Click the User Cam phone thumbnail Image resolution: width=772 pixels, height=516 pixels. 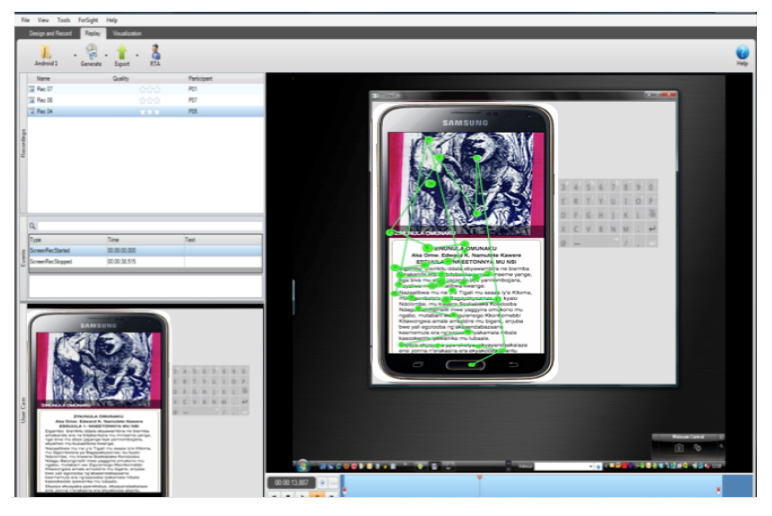pyautogui.click(x=99, y=400)
